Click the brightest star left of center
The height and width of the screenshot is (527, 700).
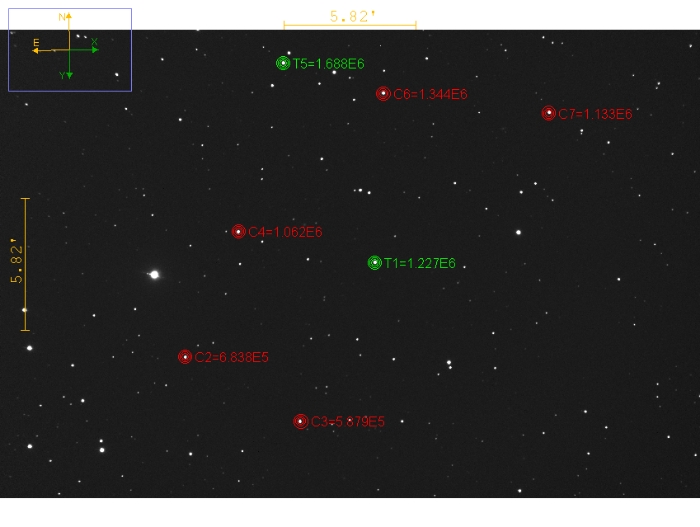click(154, 274)
